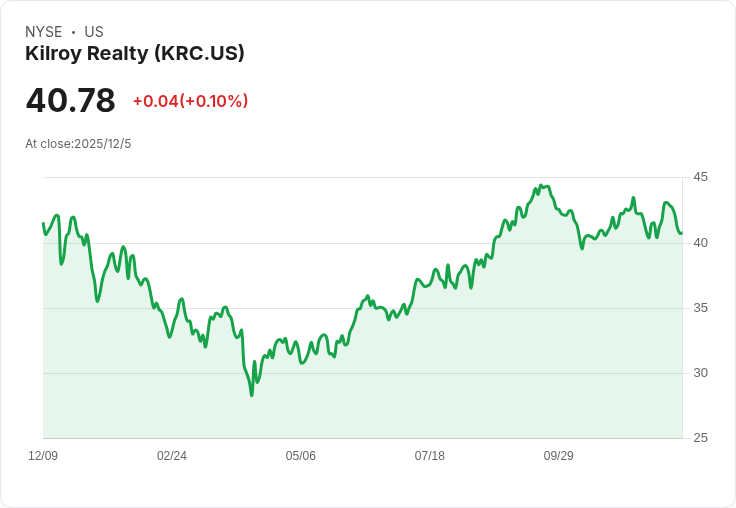
Task: Select the 35 y-axis label
Action: point(701,307)
